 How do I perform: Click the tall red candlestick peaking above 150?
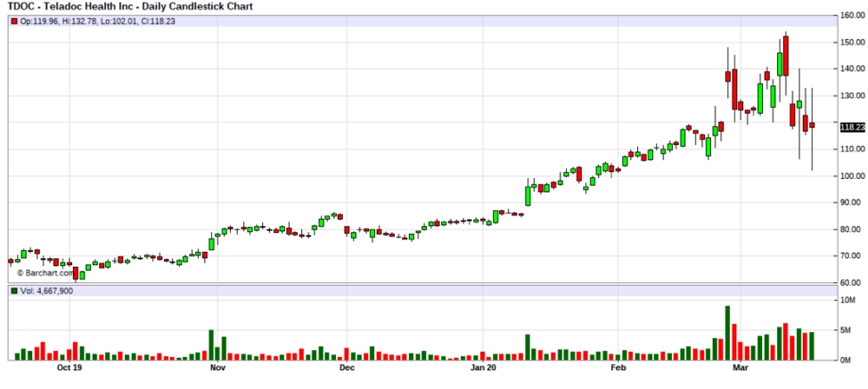(x=786, y=56)
